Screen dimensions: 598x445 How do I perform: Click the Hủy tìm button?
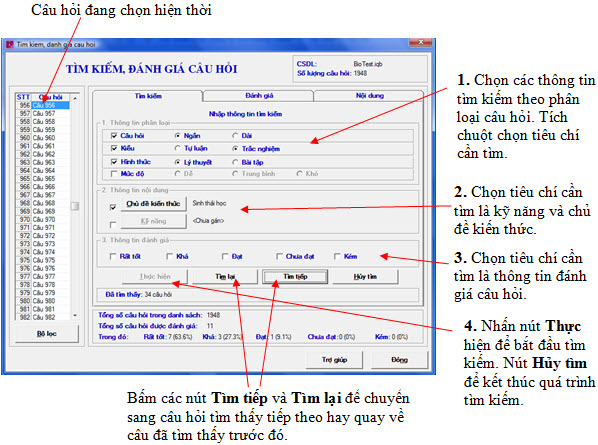pos(365,276)
